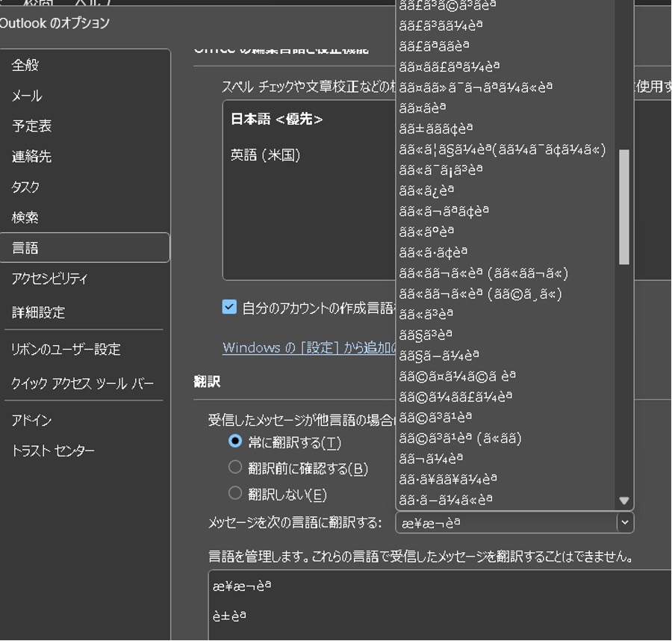Click the dropdown list's scrollbar thumb
672x641 pixels.
(x=624, y=207)
